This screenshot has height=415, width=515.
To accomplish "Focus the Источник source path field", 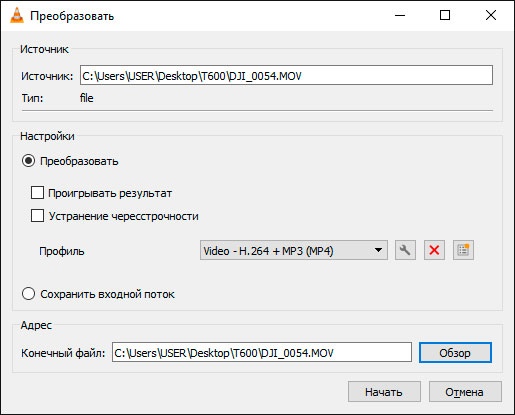I will (286, 75).
